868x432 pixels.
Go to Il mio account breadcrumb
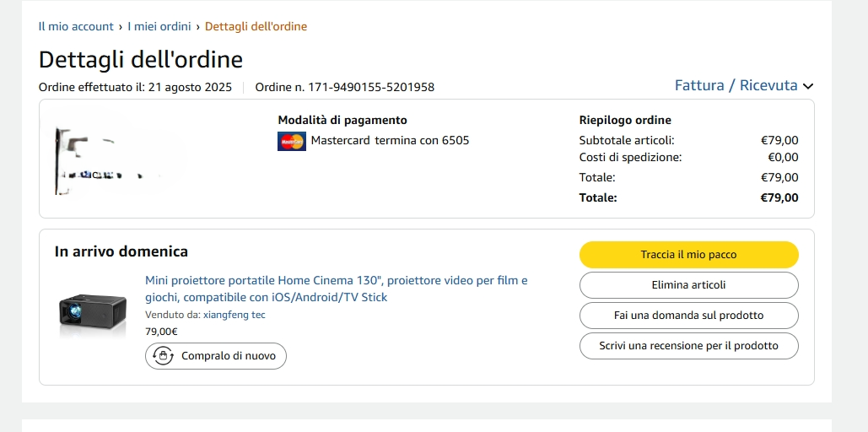[76, 26]
